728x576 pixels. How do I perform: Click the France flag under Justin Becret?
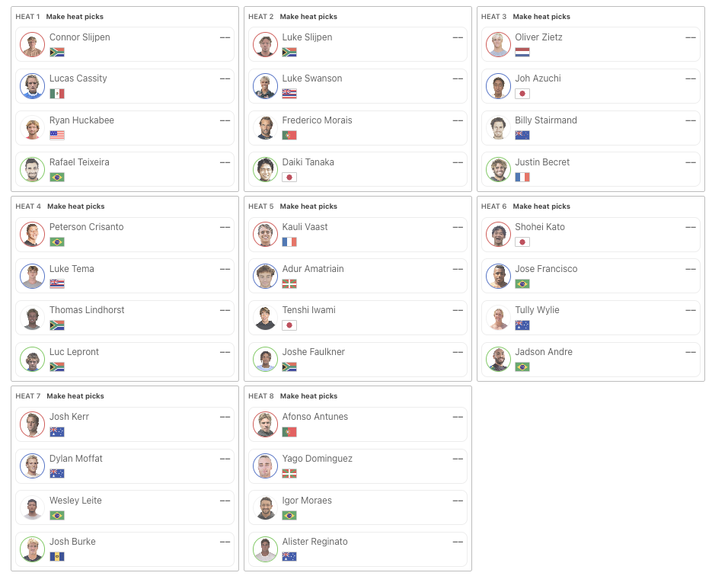[x=522, y=177]
